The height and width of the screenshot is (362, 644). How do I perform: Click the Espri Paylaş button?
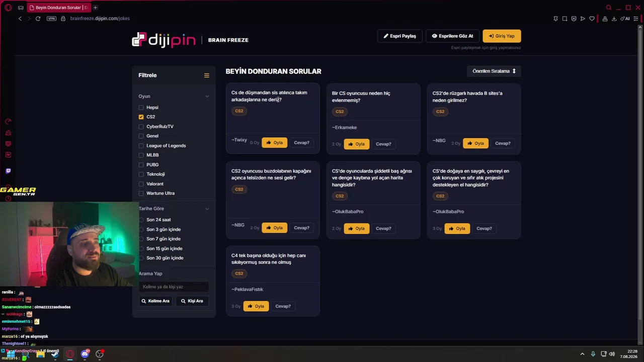click(400, 36)
